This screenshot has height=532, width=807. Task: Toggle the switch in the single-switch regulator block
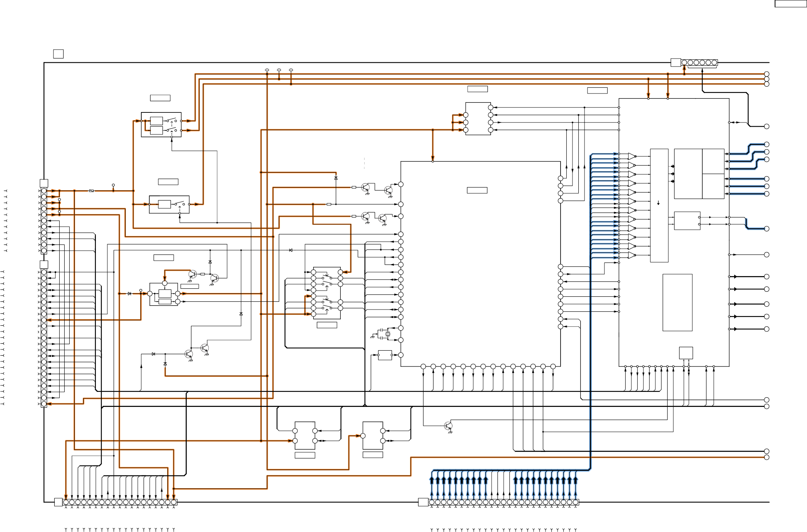[180, 204]
